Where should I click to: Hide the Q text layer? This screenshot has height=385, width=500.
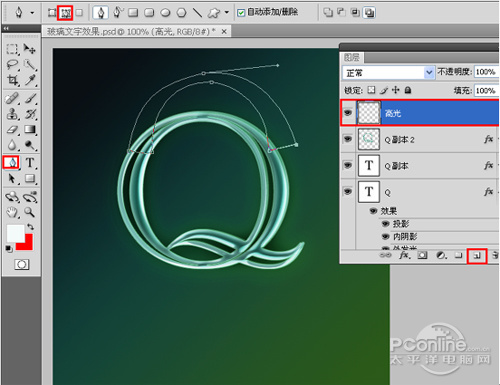pos(348,192)
